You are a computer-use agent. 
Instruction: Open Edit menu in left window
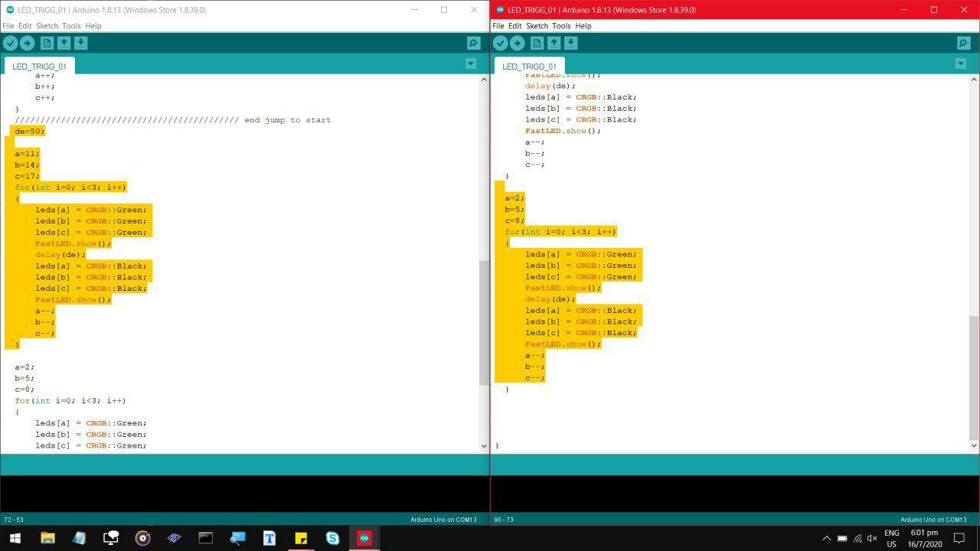24,26
